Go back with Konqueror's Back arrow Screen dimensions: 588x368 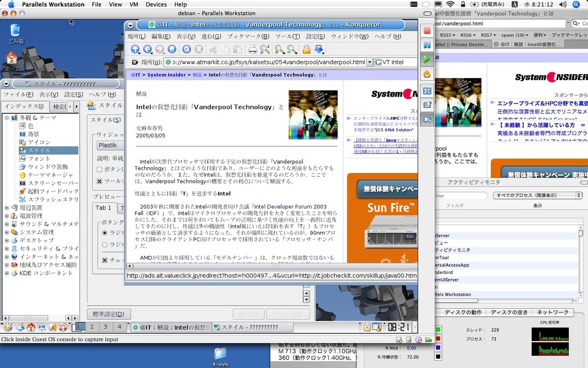point(147,49)
